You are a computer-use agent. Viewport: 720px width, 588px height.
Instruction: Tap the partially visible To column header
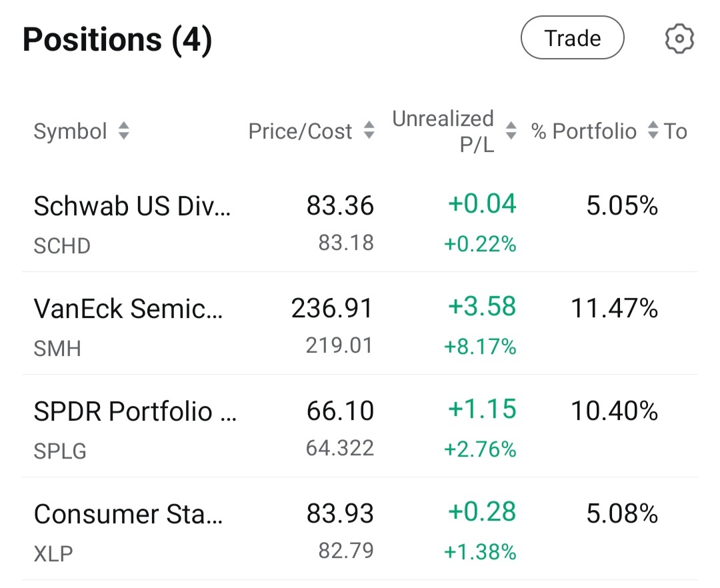pos(675,131)
